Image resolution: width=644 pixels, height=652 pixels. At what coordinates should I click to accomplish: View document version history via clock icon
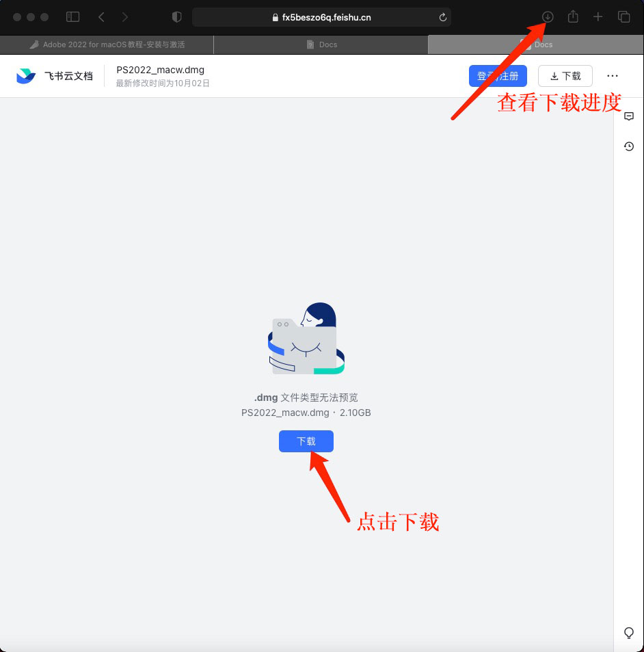point(628,146)
